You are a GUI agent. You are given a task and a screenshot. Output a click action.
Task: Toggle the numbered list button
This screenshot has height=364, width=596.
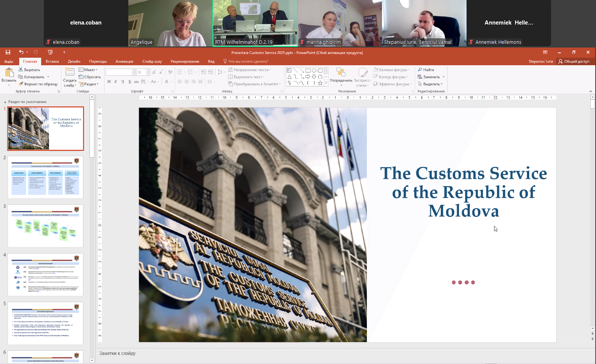tap(190, 72)
